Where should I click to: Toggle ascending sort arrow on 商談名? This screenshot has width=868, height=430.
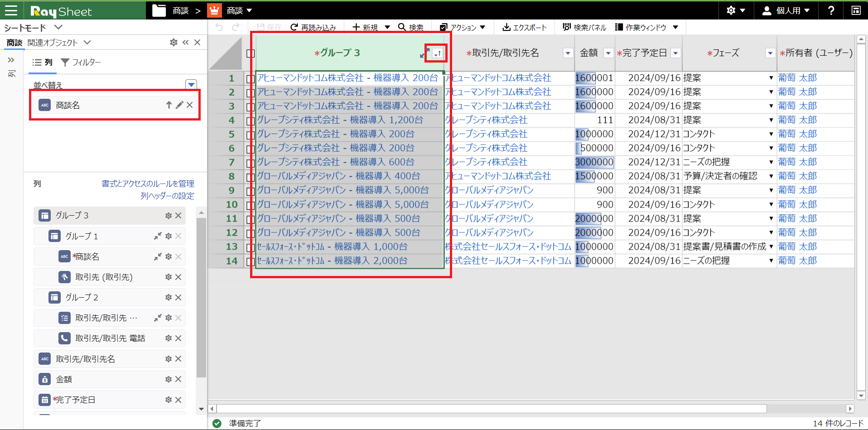(x=169, y=105)
